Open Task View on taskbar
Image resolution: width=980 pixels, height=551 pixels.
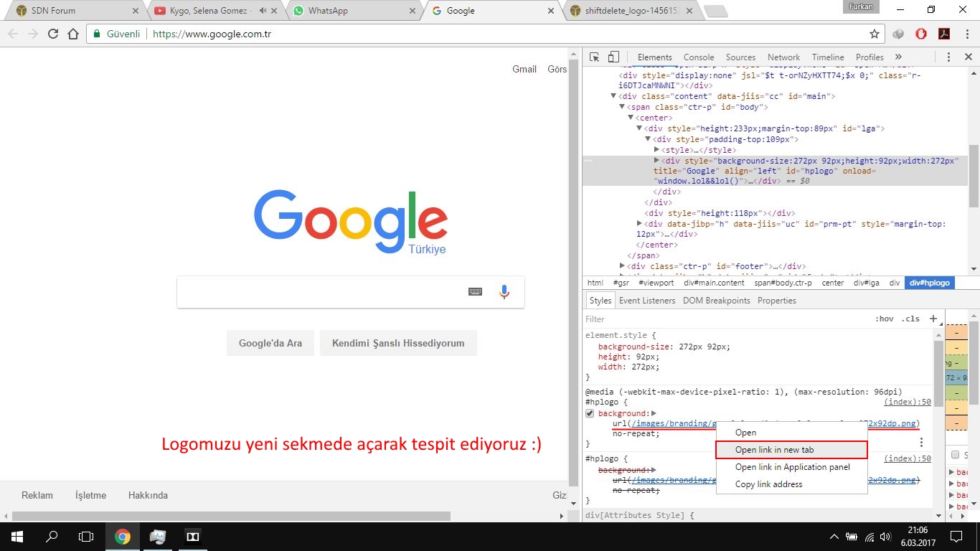tap(86, 536)
